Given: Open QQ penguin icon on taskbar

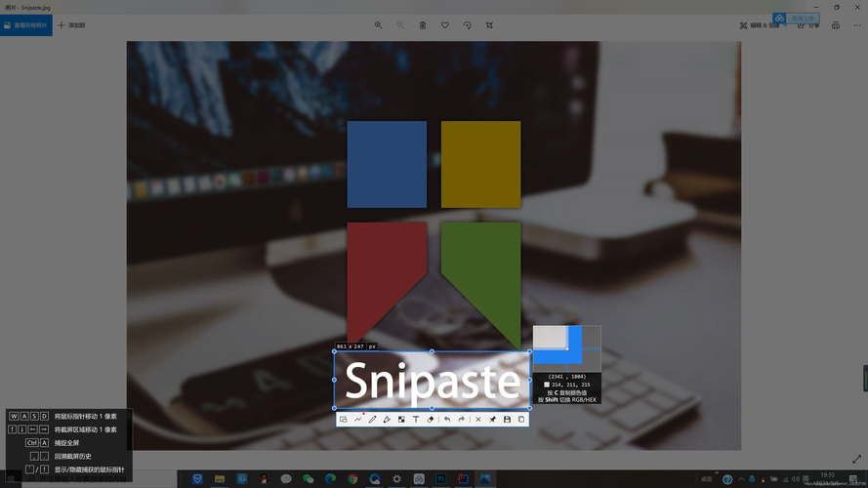Looking at the screenshot, I should click(264, 479).
